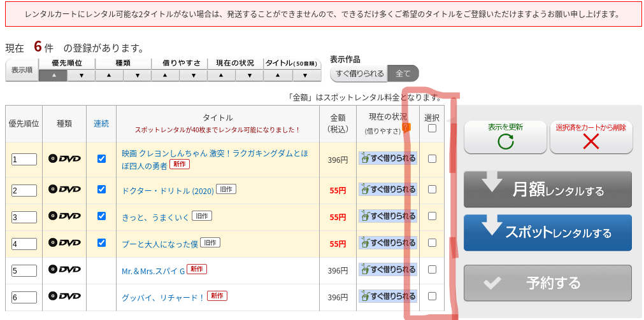Viewport: 644px width, 320px height.
Task: Click 396円 price in クレヨンしんちゃん row
Action: coord(338,160)
